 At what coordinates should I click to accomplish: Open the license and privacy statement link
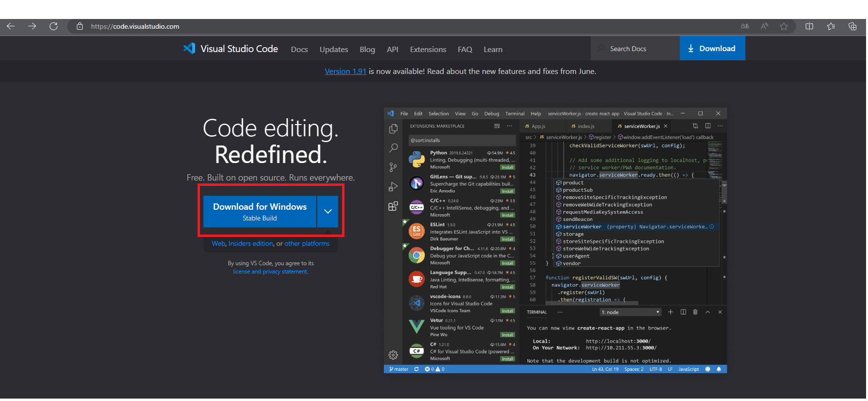point(270,272)
